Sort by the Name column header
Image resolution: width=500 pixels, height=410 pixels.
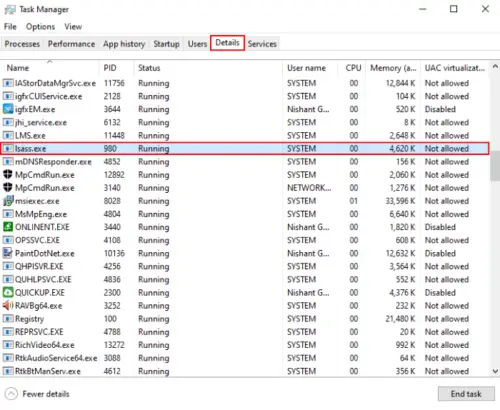(x=18, y=68)
